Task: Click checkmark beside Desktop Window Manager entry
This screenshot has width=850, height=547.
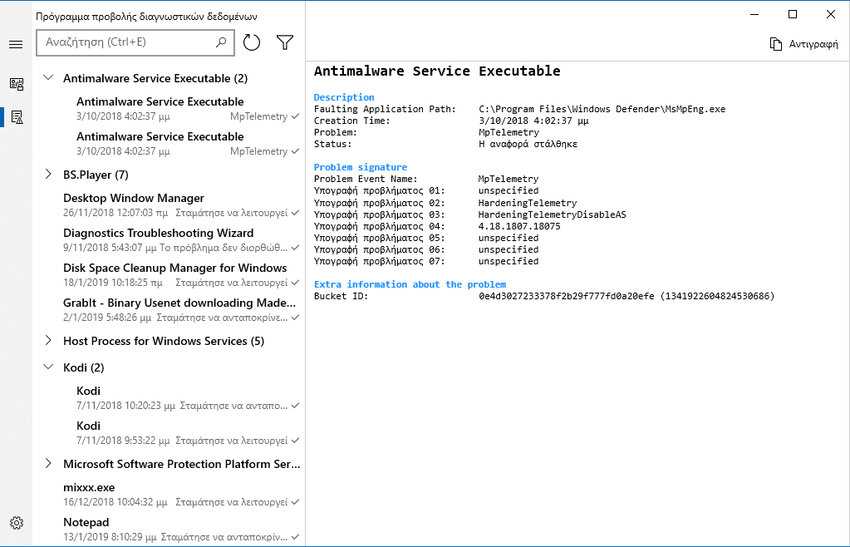Action: click(x=295, y=213)
